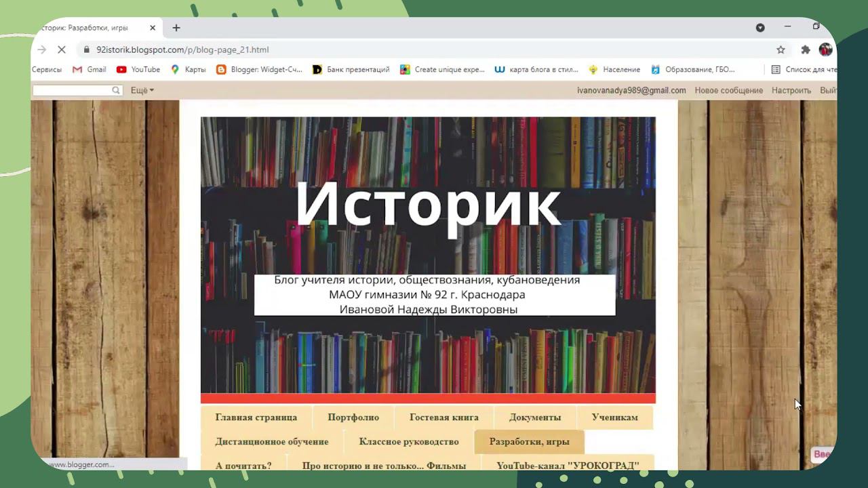Open the Классное руководство tab
The width and height of the screenshot is (868, 488).
tap(409, 442)
